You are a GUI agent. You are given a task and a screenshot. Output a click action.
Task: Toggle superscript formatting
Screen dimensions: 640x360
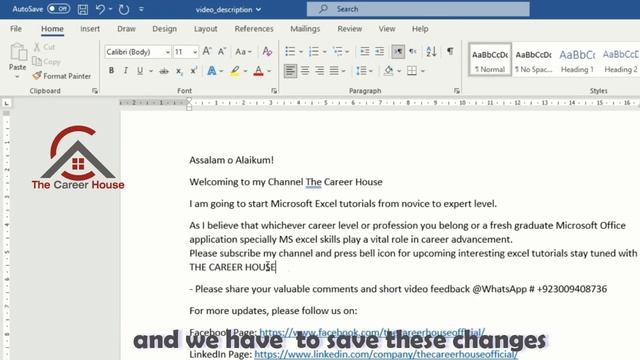193,71
